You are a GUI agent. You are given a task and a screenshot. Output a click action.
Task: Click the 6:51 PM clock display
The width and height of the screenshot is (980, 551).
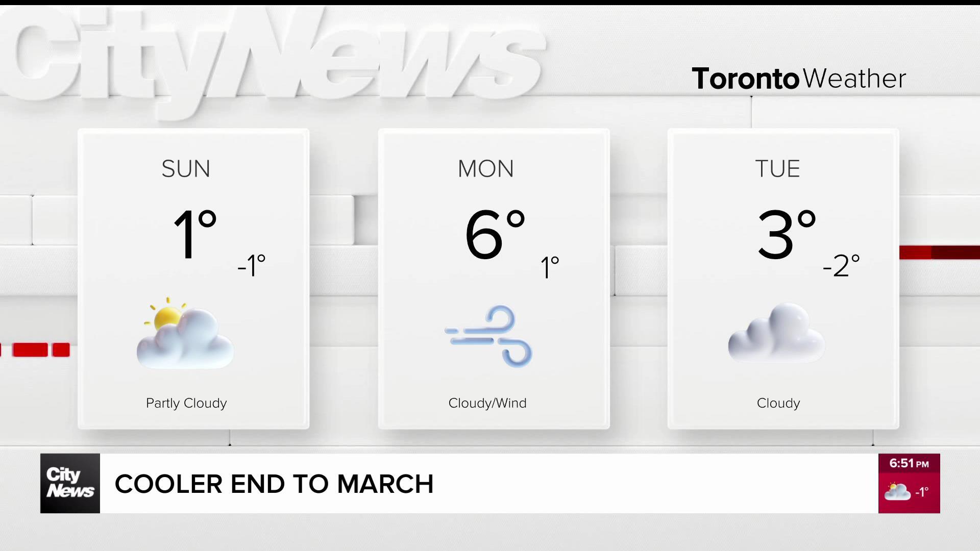pyautogui.click(x=909, y=463)
